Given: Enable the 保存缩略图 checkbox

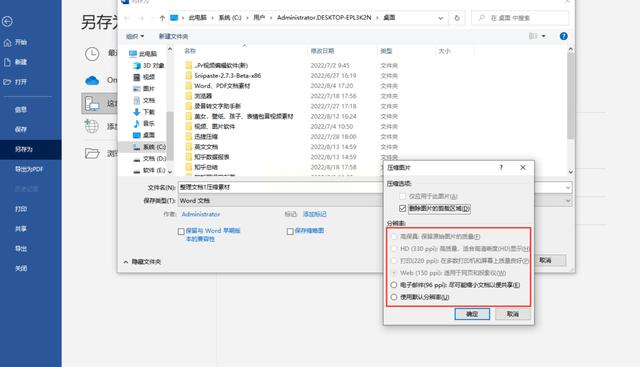Looking at the screenshot, I should tap(290, 231).
